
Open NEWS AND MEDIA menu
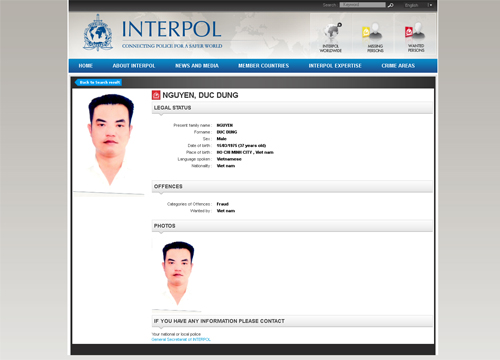[197, 66]
